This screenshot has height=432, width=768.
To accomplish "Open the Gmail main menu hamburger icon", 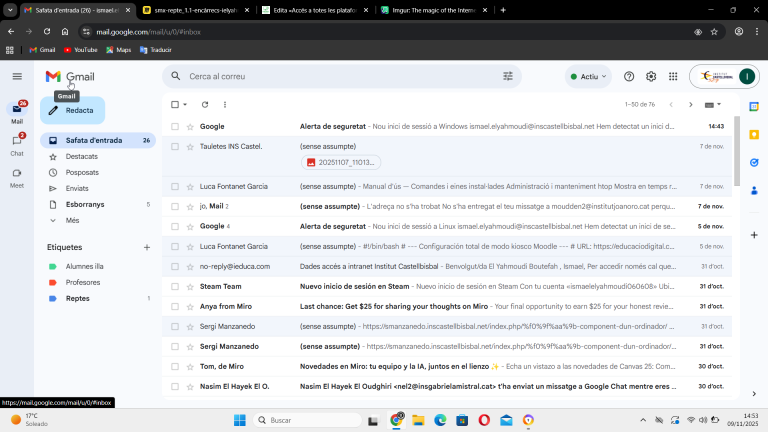I will 17,76.
